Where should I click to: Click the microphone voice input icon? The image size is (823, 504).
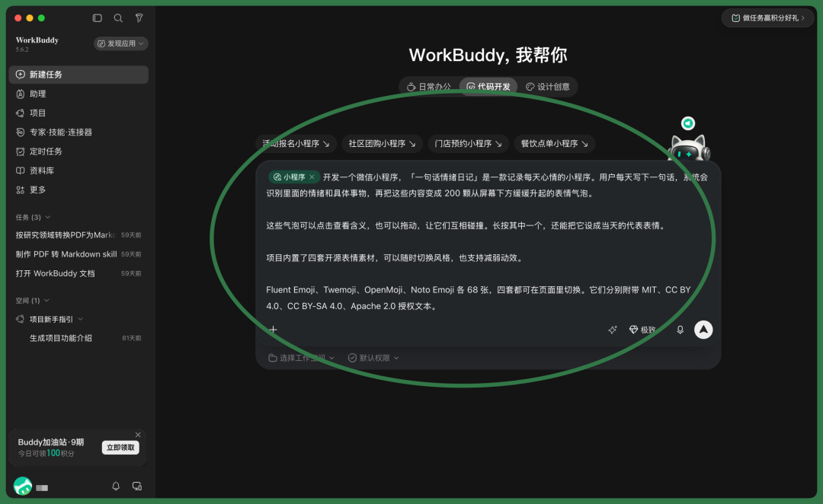click(680, 330)
